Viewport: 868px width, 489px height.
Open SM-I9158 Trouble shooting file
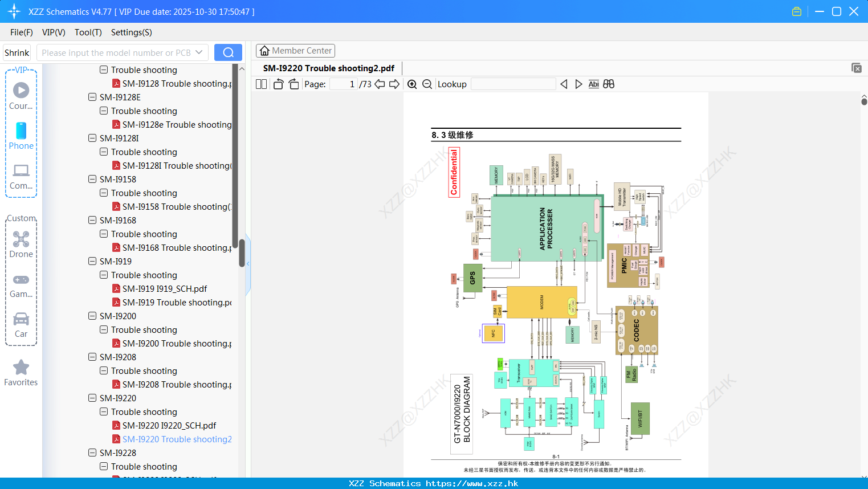(172, 206)
